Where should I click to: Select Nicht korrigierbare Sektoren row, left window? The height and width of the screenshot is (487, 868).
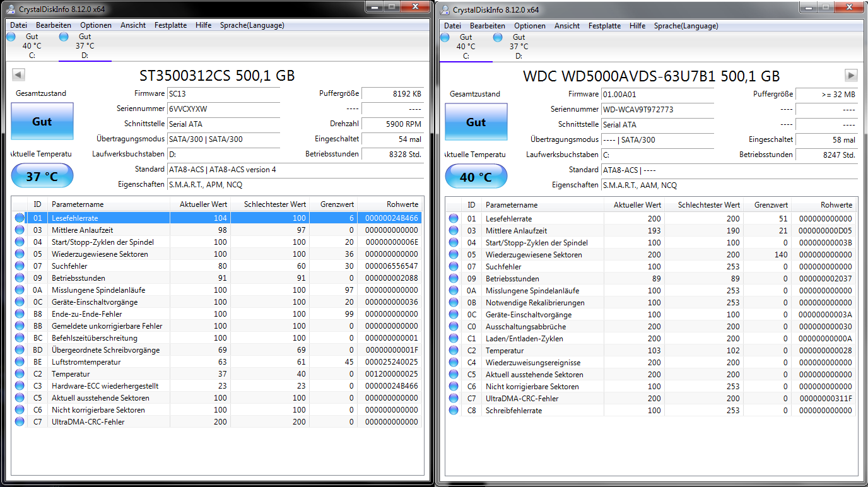point(217,410)
